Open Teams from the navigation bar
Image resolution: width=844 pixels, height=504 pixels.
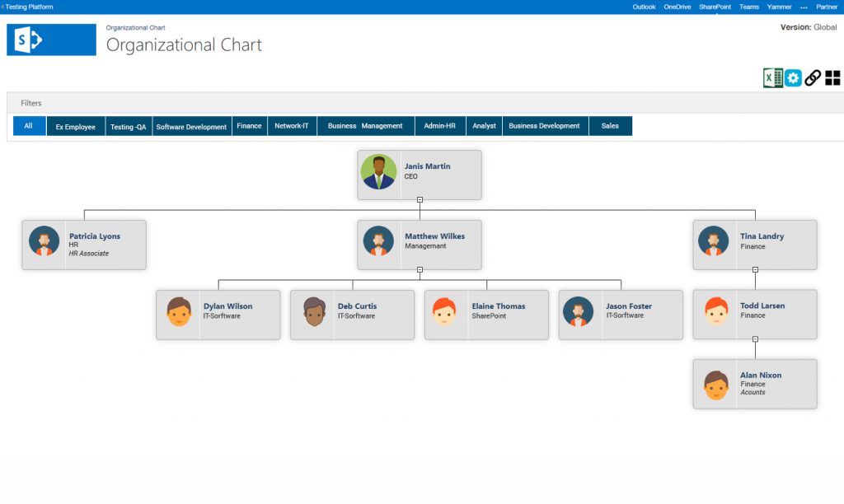click(748, 7)
